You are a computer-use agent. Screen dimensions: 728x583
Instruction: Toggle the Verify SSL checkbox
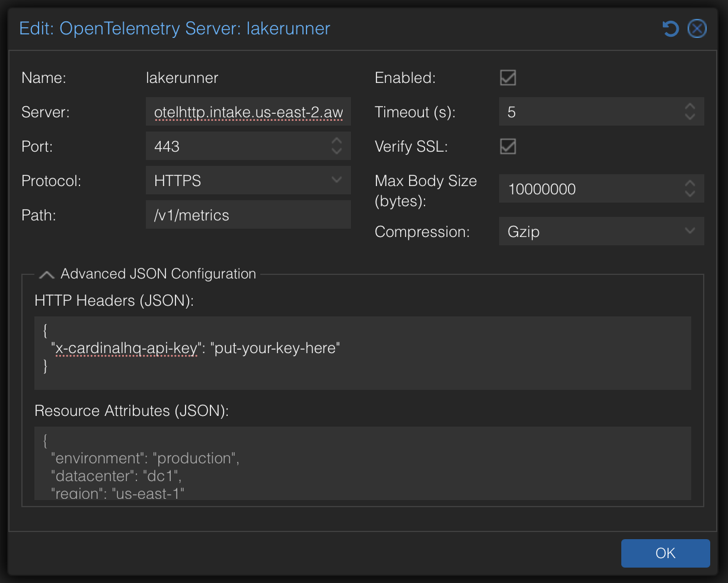point(508,146)
